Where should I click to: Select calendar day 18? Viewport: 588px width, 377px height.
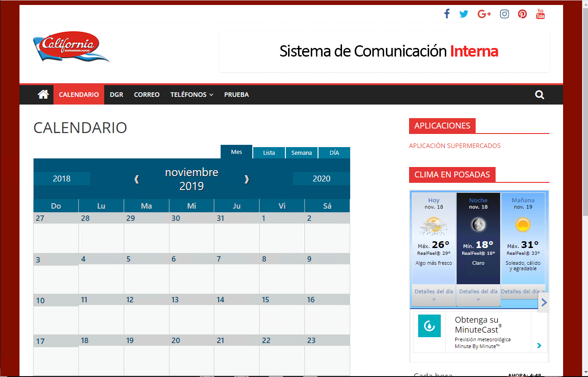pyautogui.click(x=85, y=340)
